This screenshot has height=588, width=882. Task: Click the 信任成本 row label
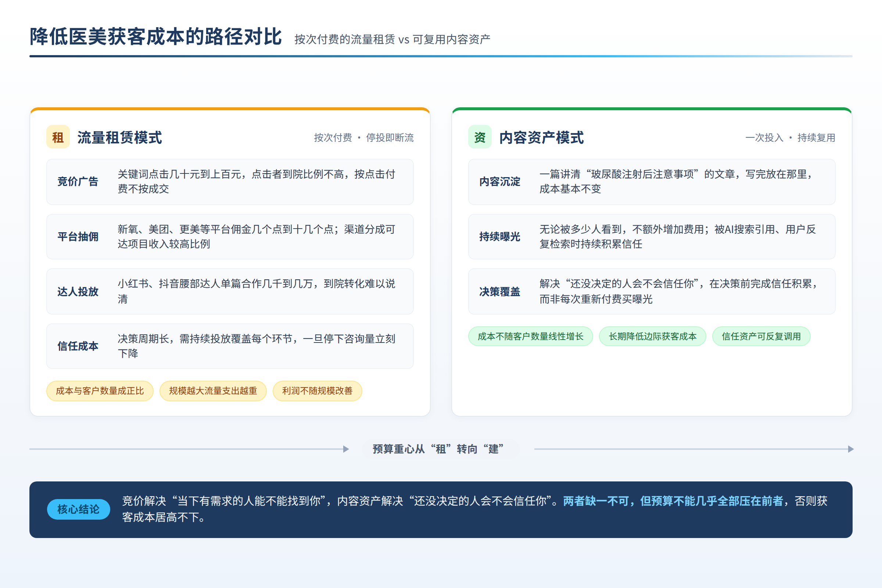78,346
